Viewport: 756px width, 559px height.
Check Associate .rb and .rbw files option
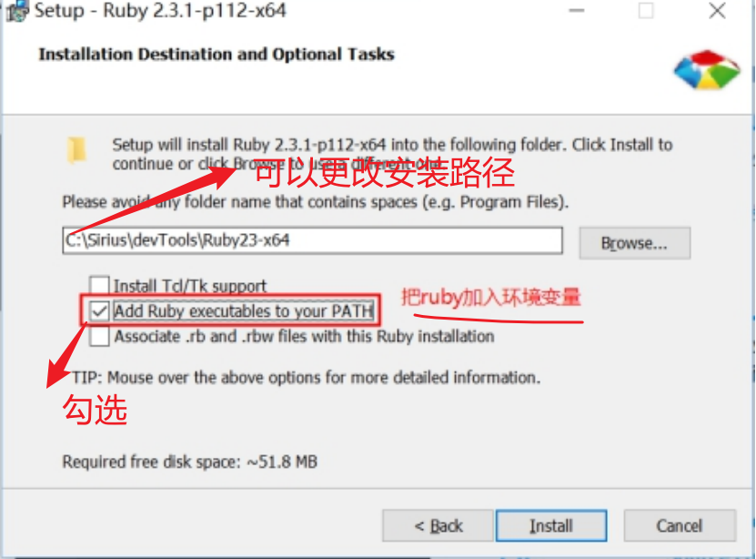[x=99, y=336]
